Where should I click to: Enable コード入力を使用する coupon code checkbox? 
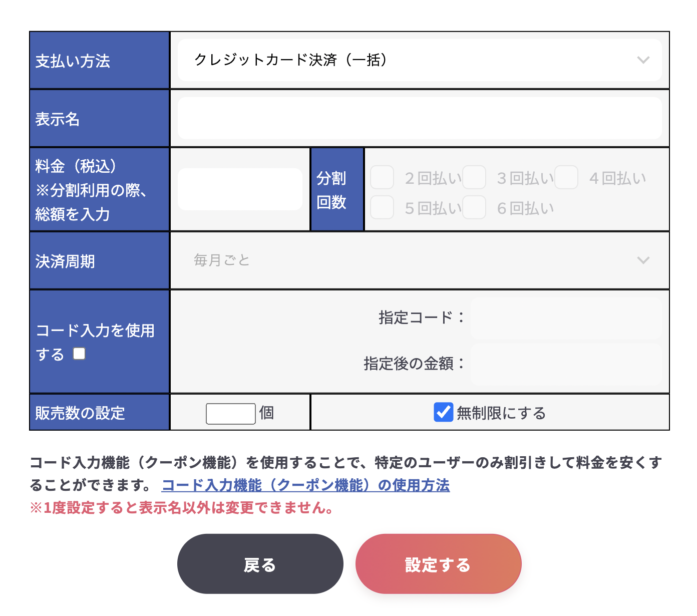point(79,354)
